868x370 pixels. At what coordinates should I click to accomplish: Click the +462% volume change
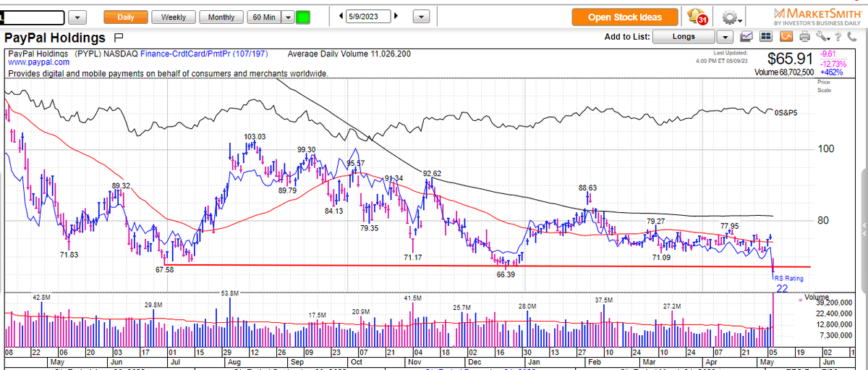pyautogui.click(x=832, y=72)
